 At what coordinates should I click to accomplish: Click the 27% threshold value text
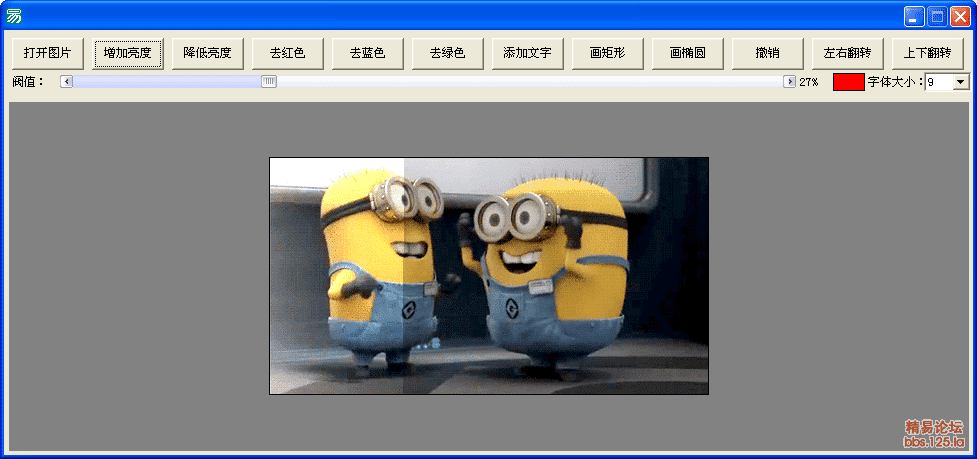point(809,82)
